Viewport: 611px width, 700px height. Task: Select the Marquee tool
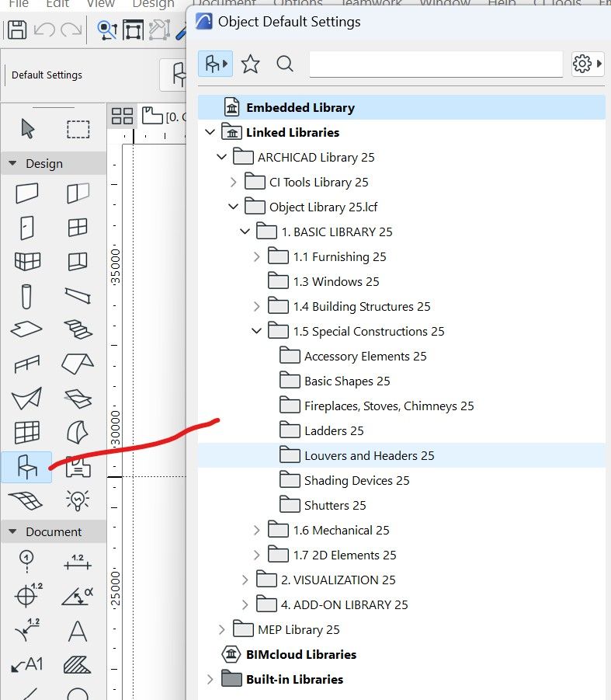click(78, 129)
